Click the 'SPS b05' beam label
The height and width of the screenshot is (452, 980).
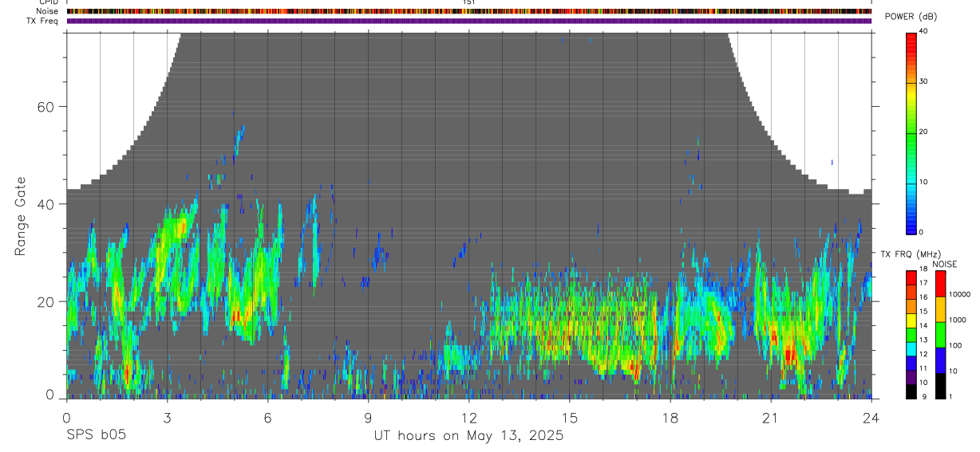pyautogui.click(x=96, y=435)
